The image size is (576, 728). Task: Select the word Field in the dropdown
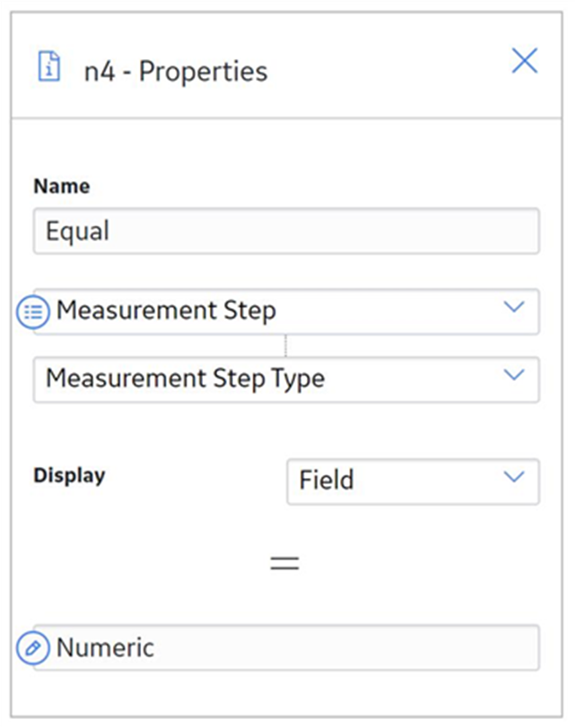[327, 480]
